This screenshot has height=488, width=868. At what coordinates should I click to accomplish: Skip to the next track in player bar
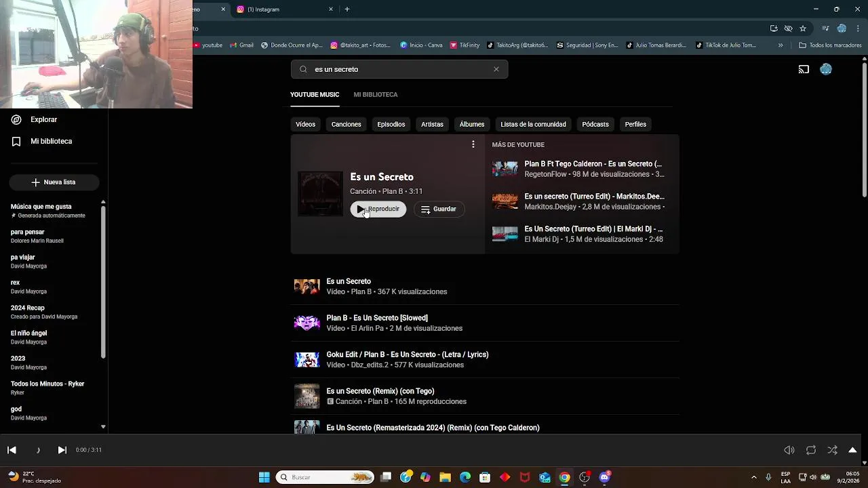(62, 450)
